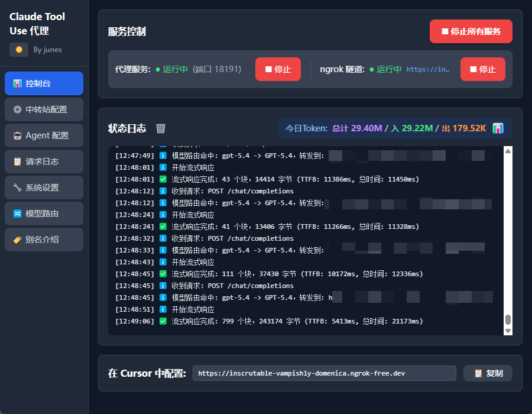This screenshot has width=532, height=414.
Task: Select log line 流式响应完成: 43 个块
Action: pos(267,179)
